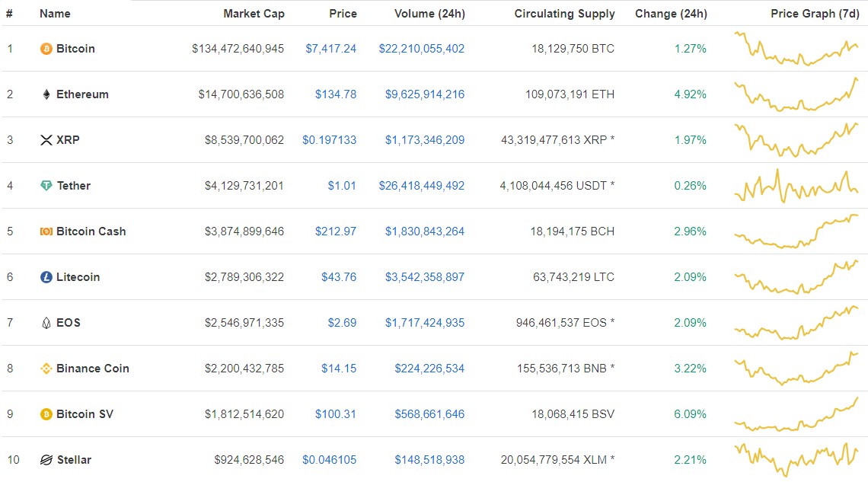Sort by the Volume (24h) column header
Image resolution: width=868 pixels, height=482 pixels.
[429, 13]
